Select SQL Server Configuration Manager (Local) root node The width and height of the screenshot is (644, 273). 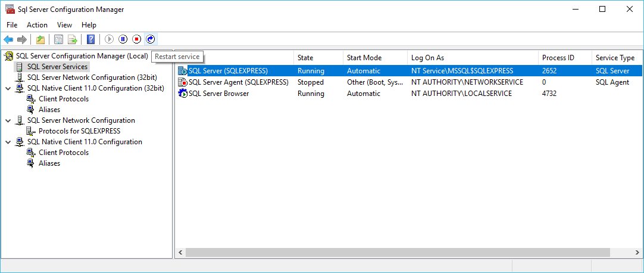(82, 56)
